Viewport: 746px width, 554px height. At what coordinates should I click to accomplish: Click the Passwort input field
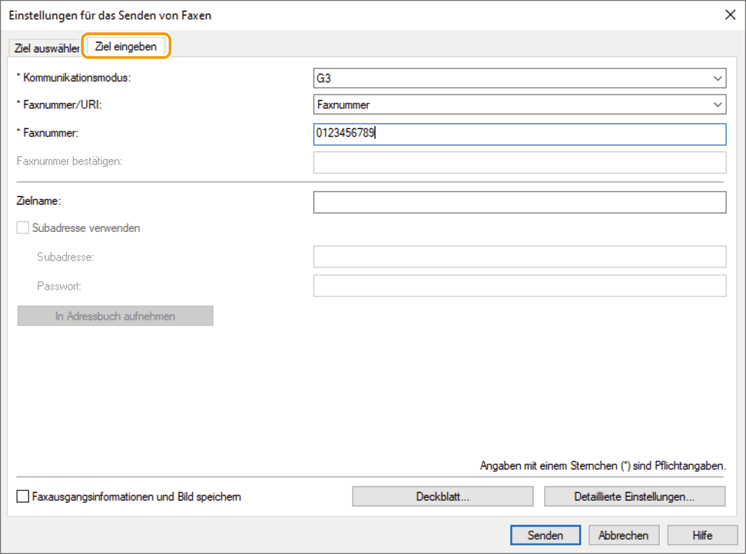coord(519,286)
